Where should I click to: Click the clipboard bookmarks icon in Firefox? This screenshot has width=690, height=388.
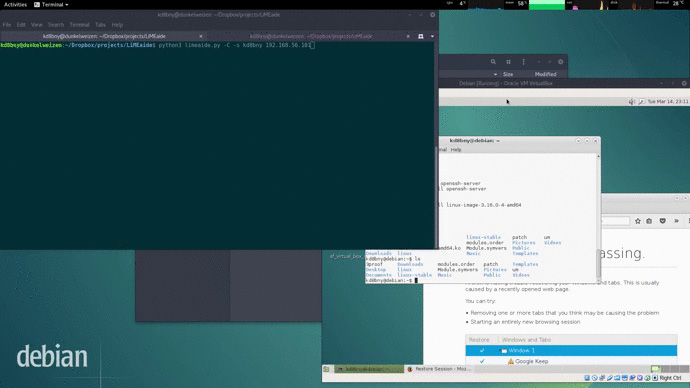[x=649, y=221]
